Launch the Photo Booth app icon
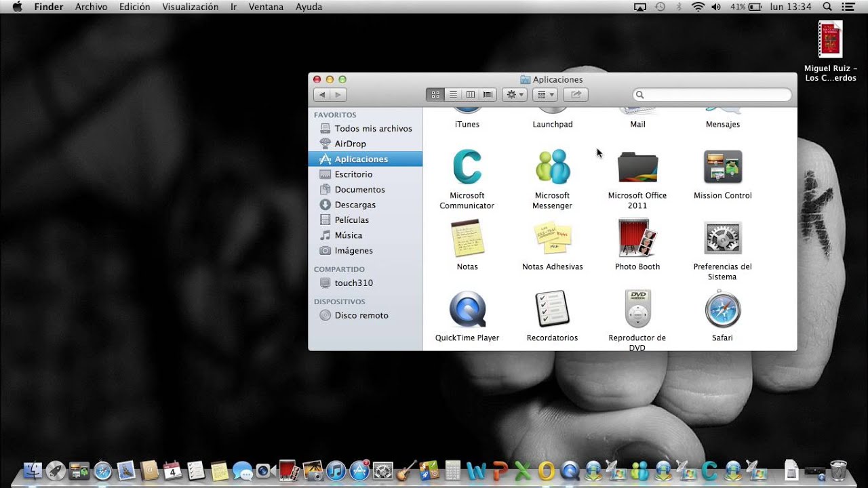The height and width of the screenshot is (488, 868). 637,237
